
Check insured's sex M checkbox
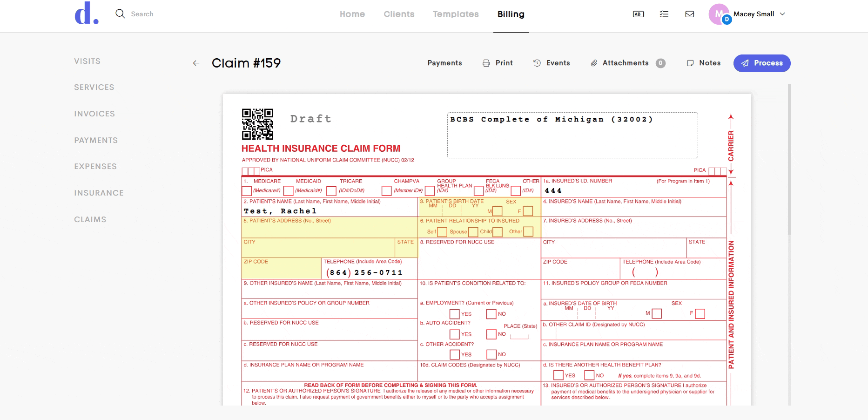pyautogui.click(x=657, y=314)
